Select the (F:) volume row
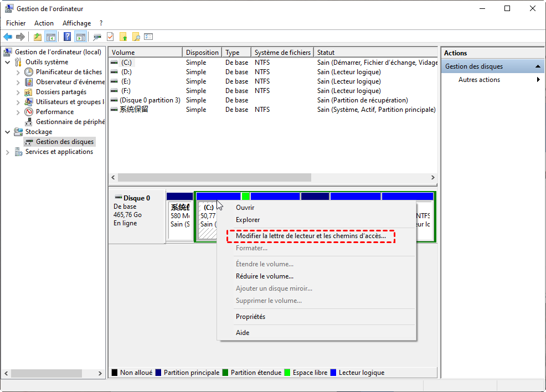 point(273,91)
